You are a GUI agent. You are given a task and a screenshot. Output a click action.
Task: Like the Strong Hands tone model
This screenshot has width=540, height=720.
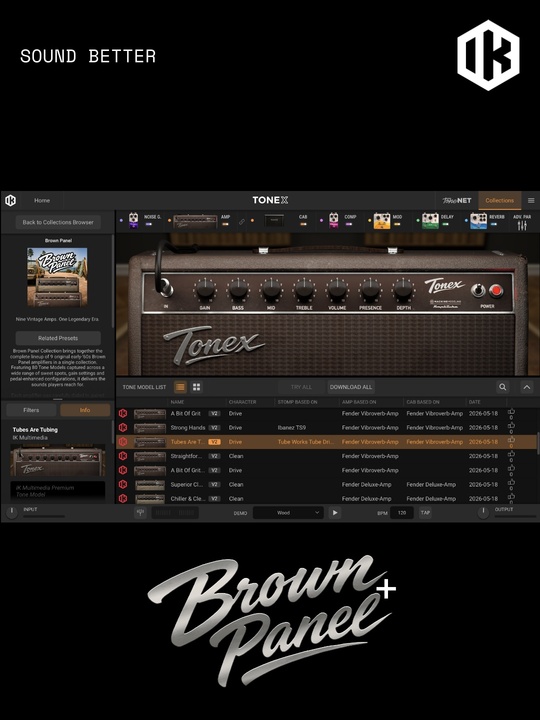(511, 428)
